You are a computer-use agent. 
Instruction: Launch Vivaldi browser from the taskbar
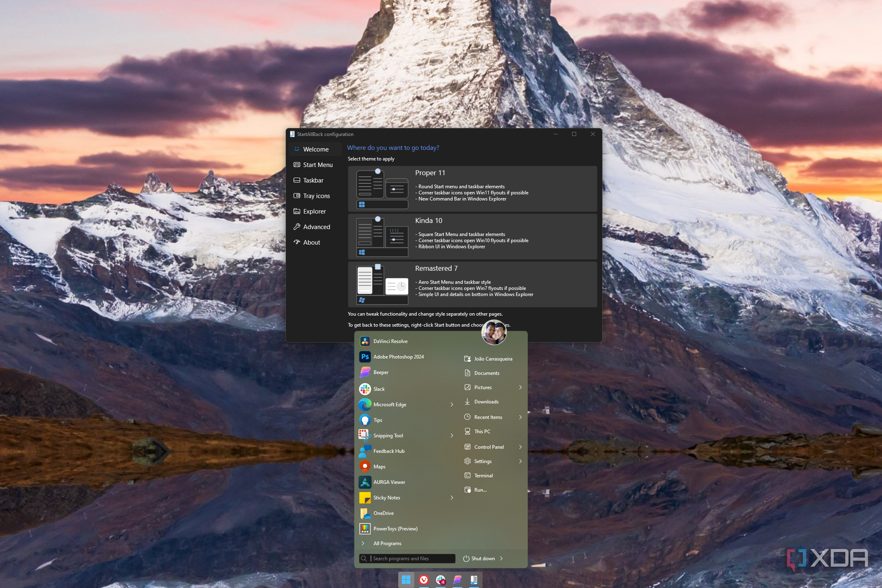coord(424,579)
